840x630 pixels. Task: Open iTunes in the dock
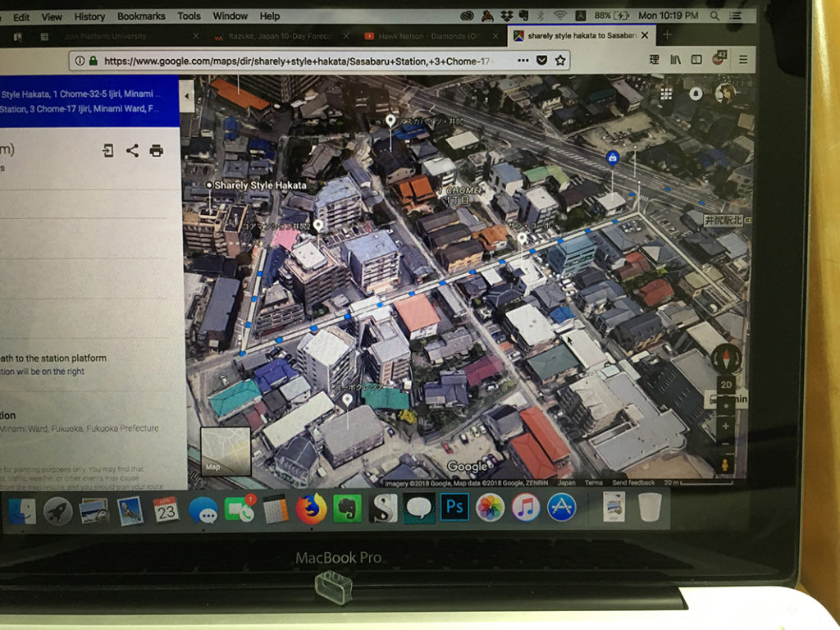526,507
